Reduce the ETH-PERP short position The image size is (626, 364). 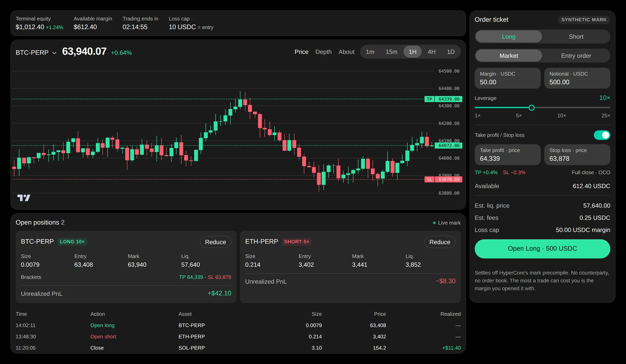tap(440, 242)
